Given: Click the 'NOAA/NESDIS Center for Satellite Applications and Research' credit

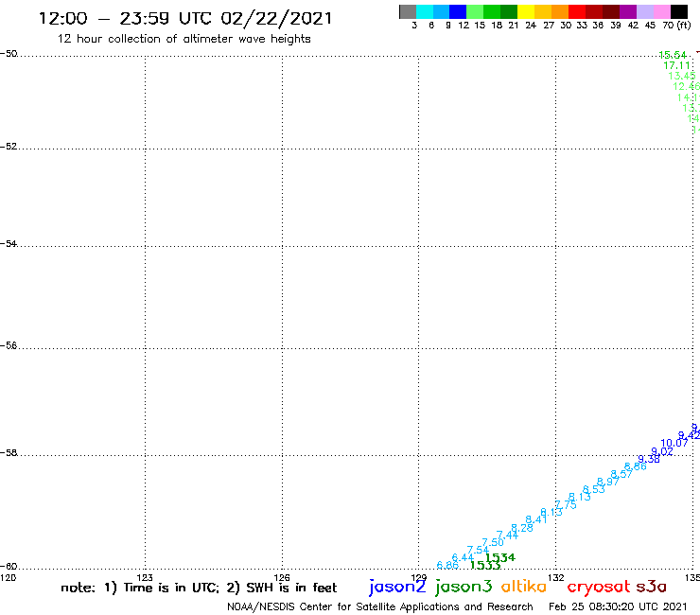Looking at the screenshot, I should pos(380,606).
